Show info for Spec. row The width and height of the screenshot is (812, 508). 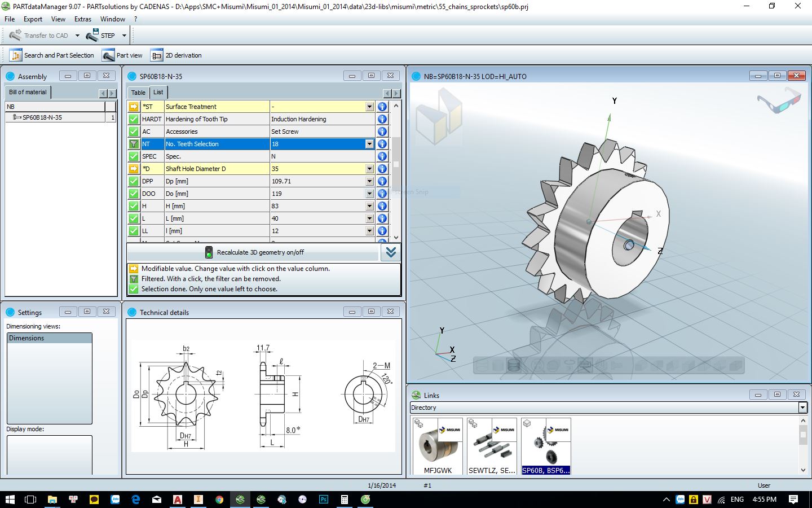coord(382,156)
